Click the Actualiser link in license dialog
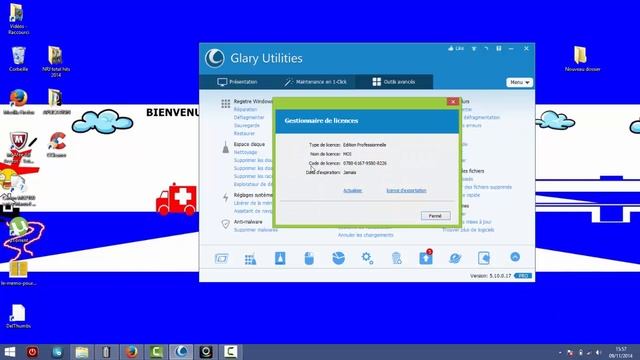640x360 pixels. (352, 191)
